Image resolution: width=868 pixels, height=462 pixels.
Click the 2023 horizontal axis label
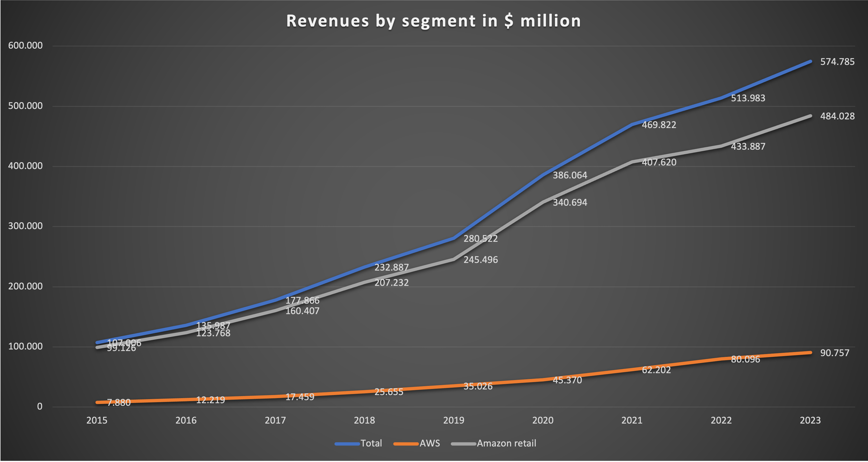click(810, 420)
